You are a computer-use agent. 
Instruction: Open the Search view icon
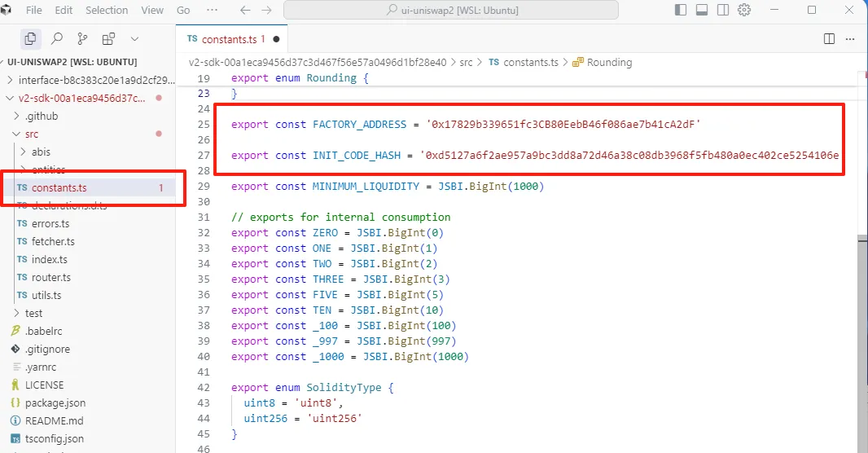pos(57,38)
